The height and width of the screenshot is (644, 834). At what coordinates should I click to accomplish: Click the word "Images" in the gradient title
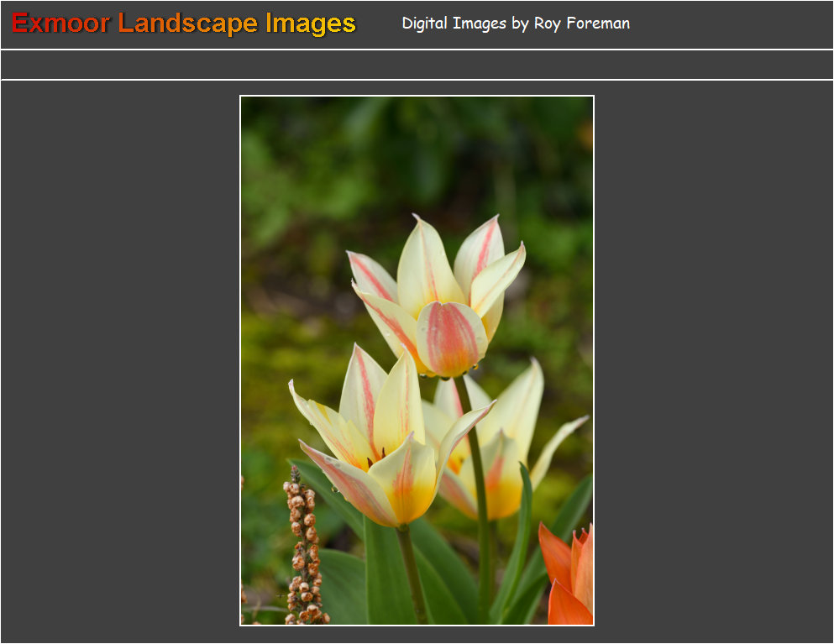(311, 24)
